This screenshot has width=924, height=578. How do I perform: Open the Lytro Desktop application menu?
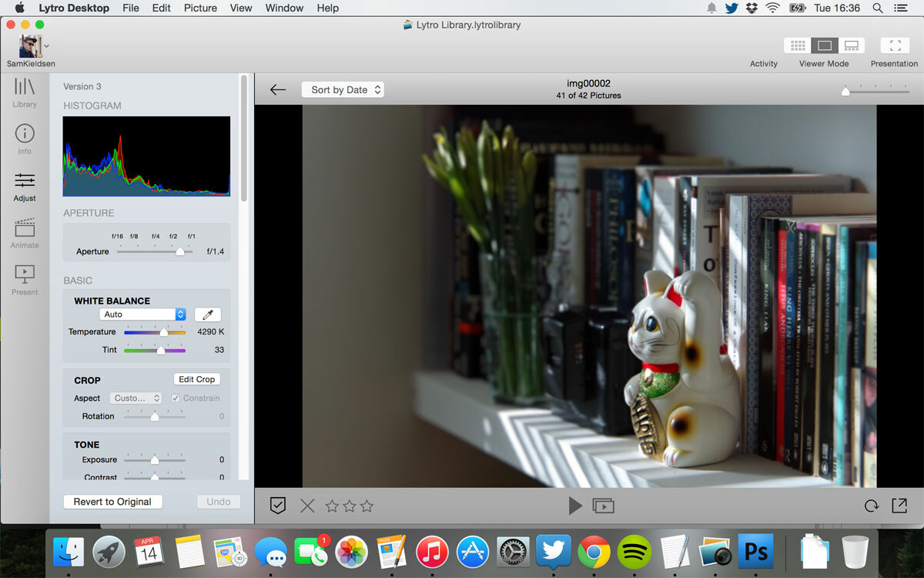tap(74, 8)
